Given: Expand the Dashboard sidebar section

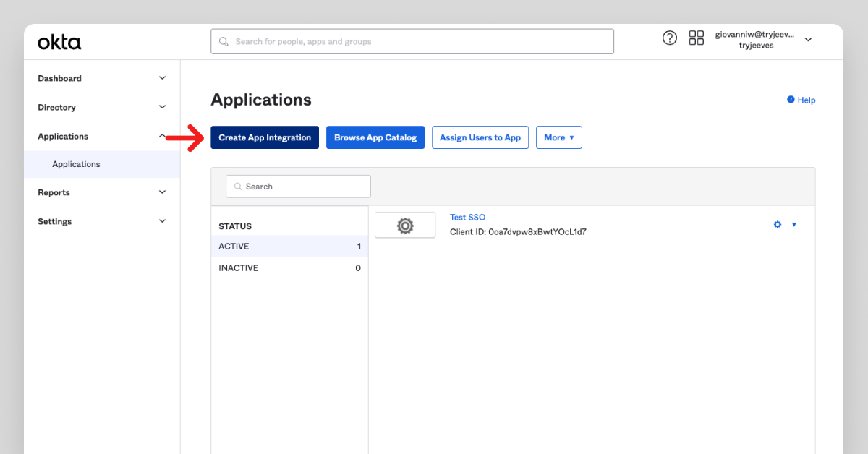Looking at the screenshot, I should pos(162,78).
